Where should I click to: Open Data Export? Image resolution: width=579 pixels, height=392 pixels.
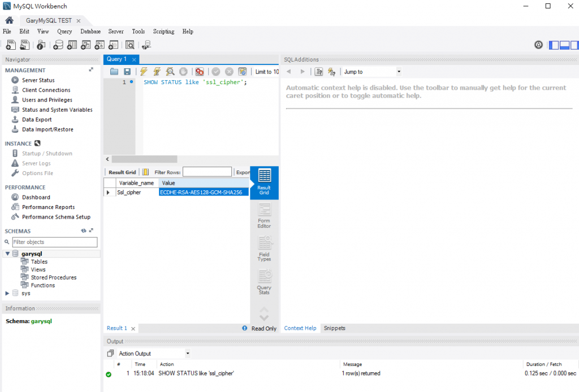point(37,120)
